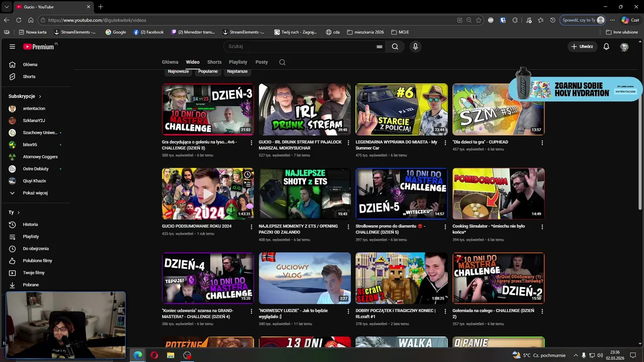Open the MOJE bookmarks folder
Screen dimensions: 644x362
pos(400,32)
